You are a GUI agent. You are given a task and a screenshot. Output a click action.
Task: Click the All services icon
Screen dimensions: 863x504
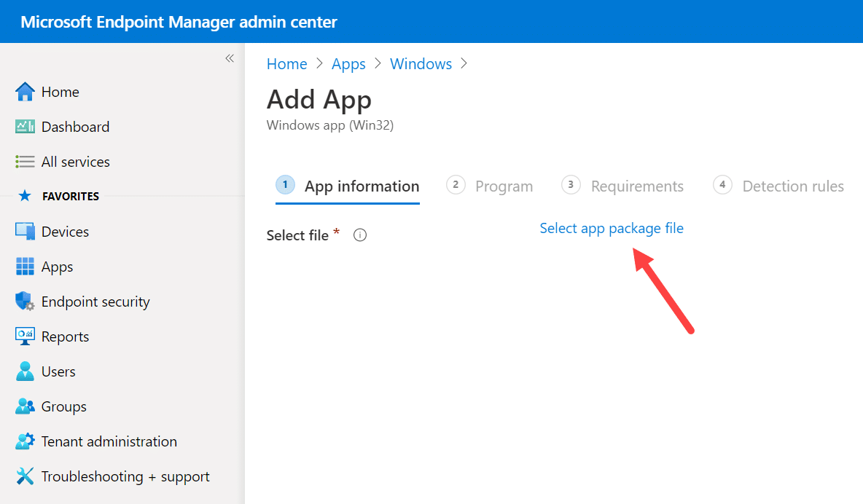point(24,161)
